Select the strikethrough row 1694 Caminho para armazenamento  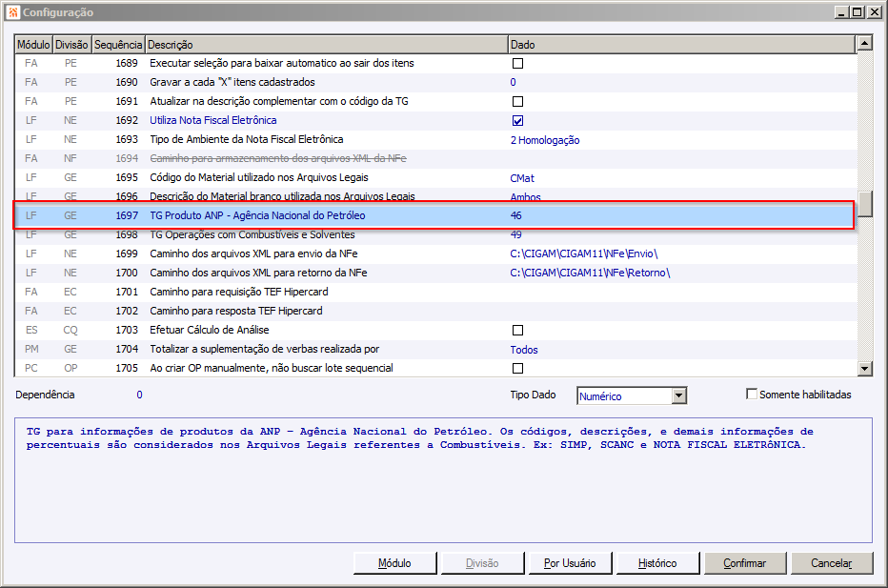click(x=434, y=158)
